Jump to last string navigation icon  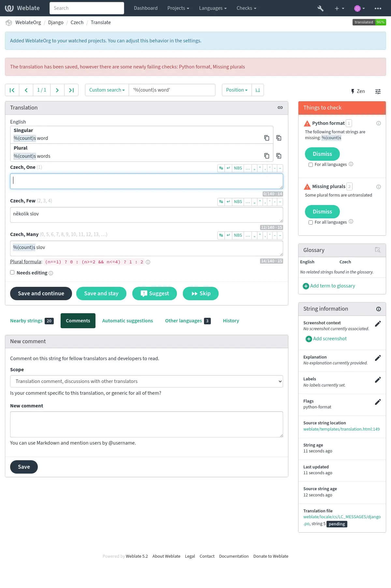(71, 90)
